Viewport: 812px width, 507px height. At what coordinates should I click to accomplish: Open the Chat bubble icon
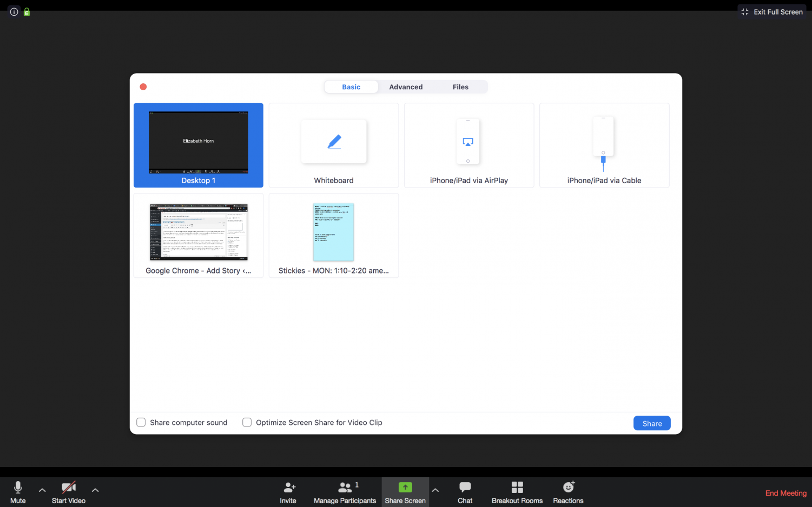465,488
